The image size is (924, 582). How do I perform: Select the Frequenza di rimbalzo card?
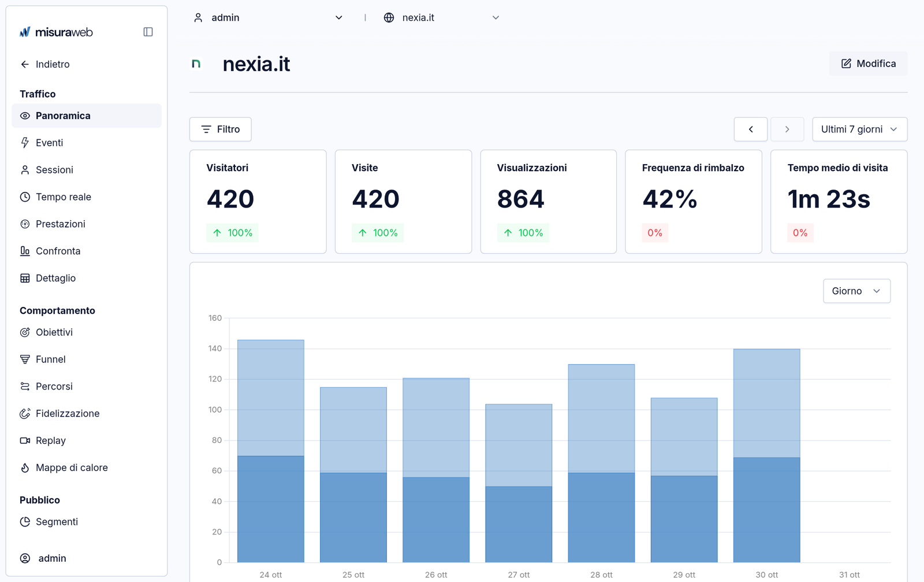pyautogui.click(x=694, y=202)
